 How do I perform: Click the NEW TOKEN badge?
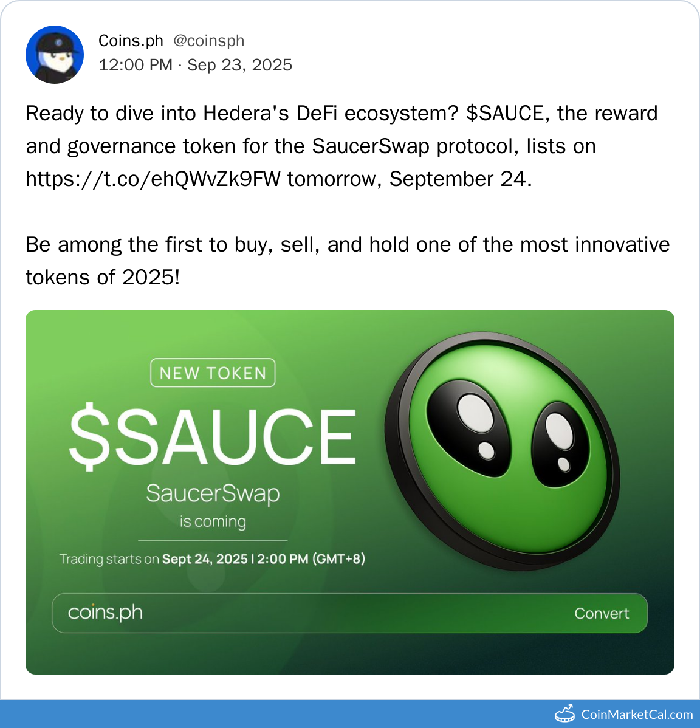pos(213,373)
